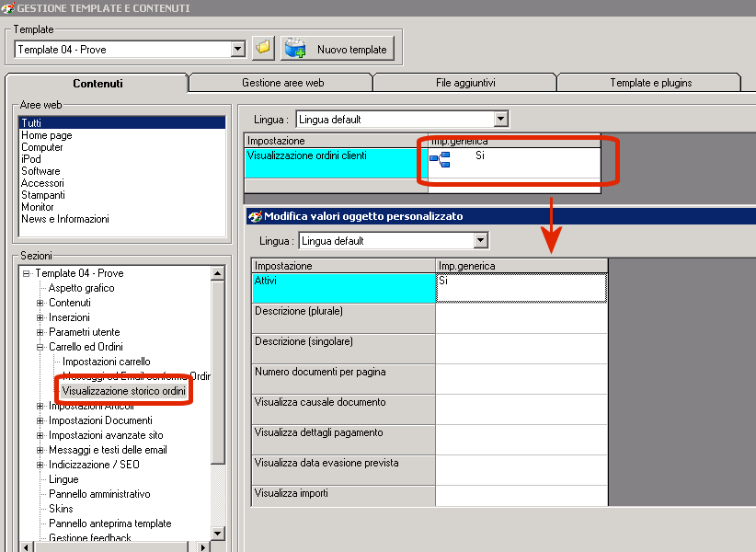The image size is (756, 552).
Task: Click the Visualizza dettagli pagamento value cell
Action: [x=521, y=440]
